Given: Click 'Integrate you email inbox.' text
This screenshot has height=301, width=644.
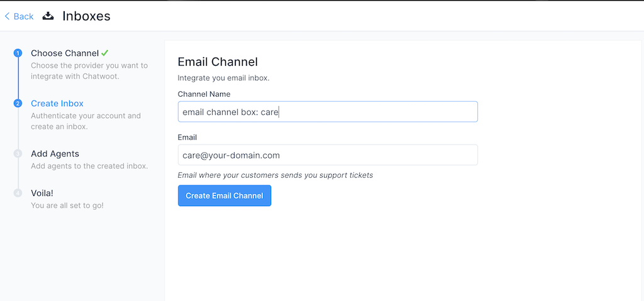Looking at the screenshot, I should [x=223, y=78].
